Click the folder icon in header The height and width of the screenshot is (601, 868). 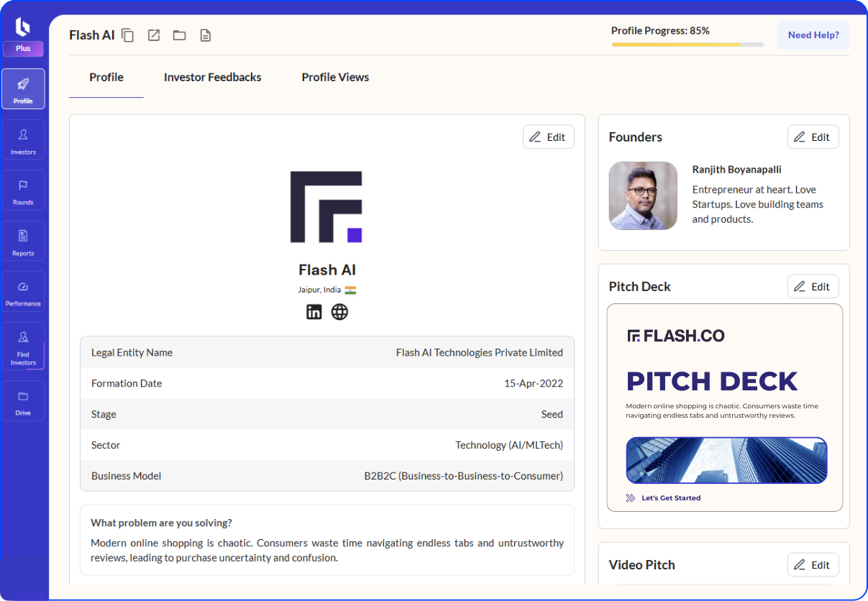pos(179,35)
